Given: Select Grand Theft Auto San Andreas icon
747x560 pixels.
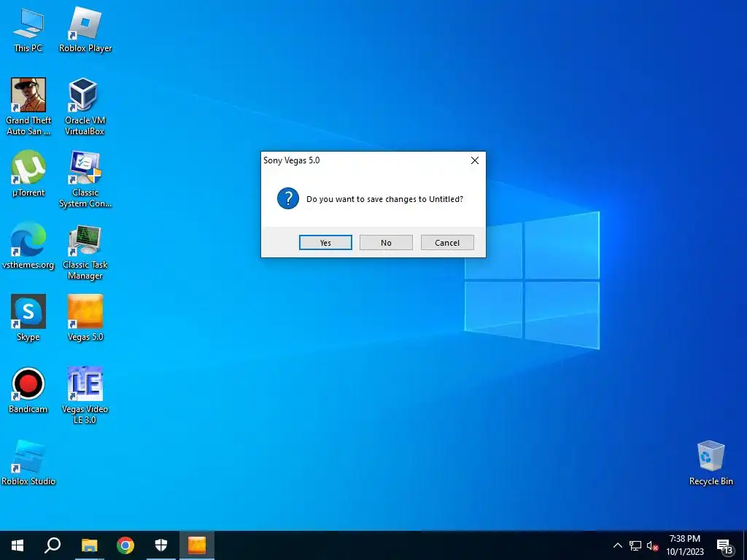Looking at the screenshot, I should pyautogui.click(x=28, y=106).
